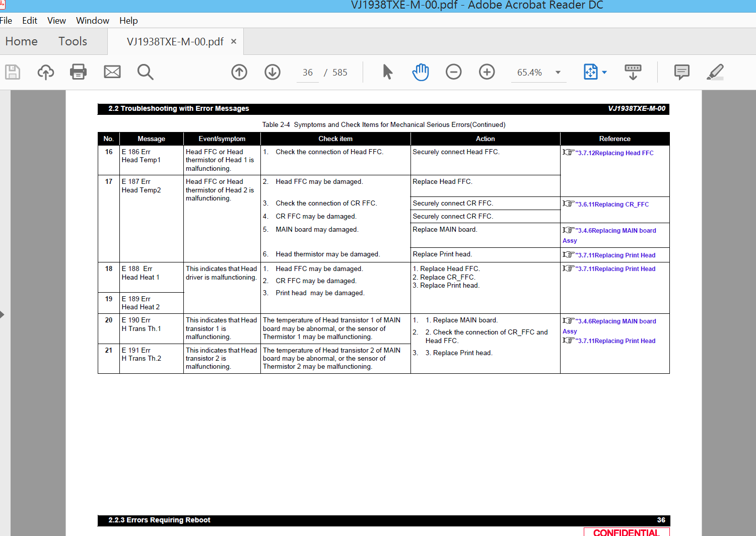Open the Help menu
Viewport: 756px width, 536px height.
128,21
